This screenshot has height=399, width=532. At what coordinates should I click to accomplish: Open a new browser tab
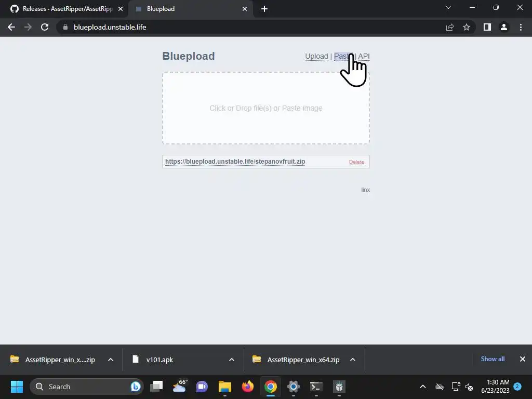click(264, 9)
